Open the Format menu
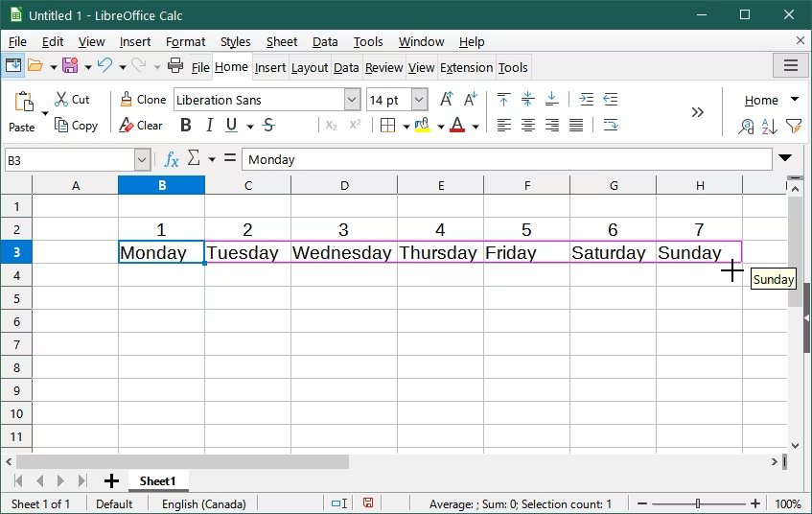This screenshot has height=514, width=812. [x=185, y=41]
